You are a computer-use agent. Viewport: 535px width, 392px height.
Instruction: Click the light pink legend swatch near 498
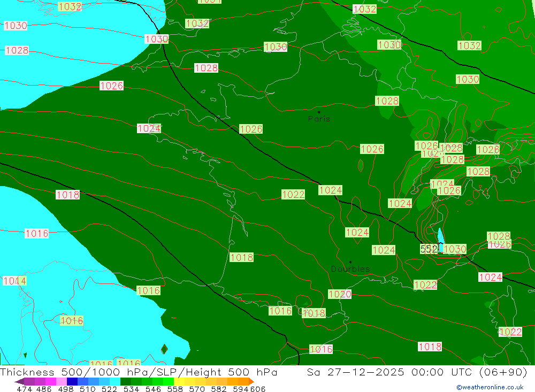62,381
